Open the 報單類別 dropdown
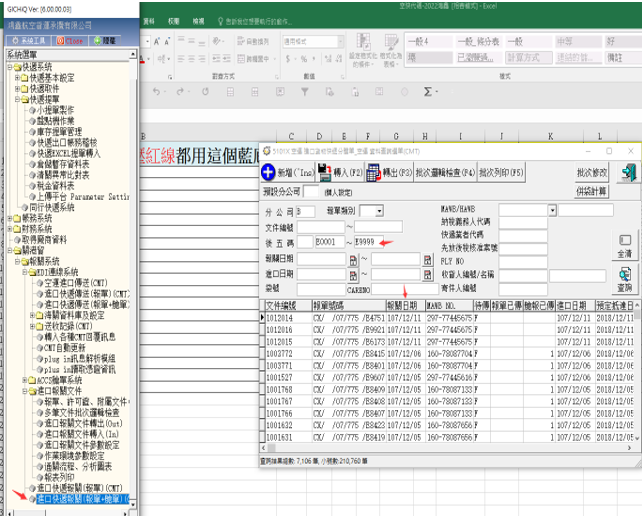This screenshot has height=516, width=642. (377, 211)
